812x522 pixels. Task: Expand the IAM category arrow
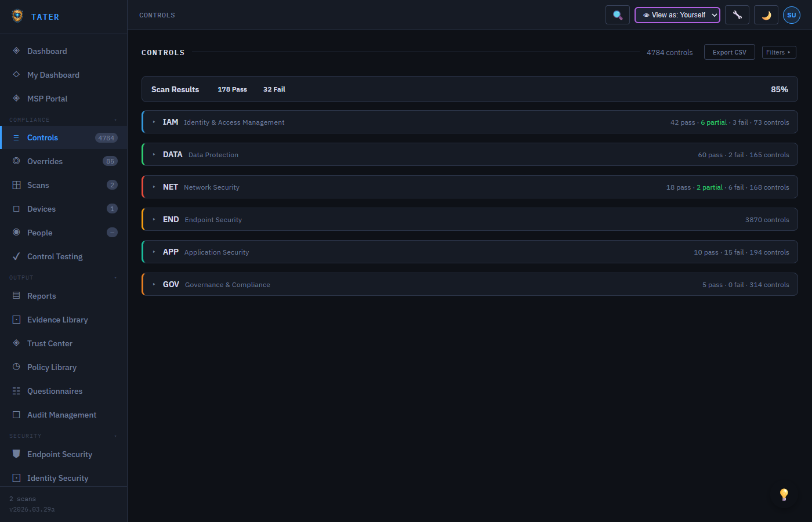(154, 122)
